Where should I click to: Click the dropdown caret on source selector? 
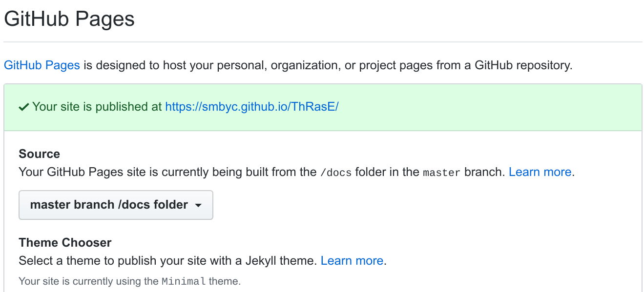[x=198, y=205]
